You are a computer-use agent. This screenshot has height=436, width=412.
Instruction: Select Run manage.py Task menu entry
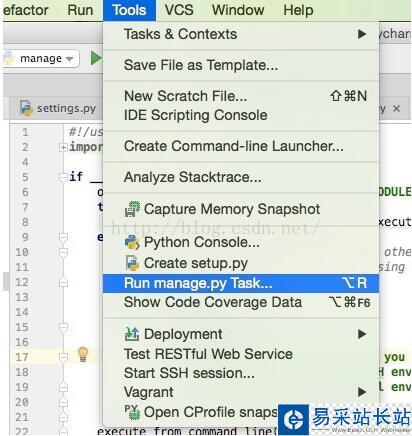tap(241, 283)
